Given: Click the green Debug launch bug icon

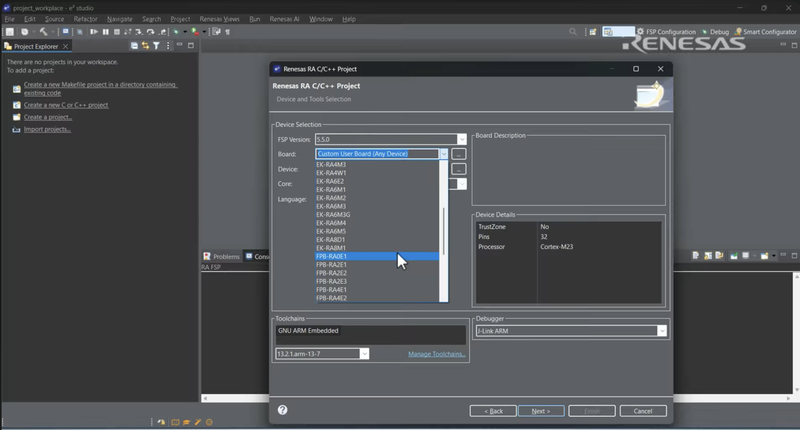Looking at the screenshot, I should (x=176, y=32).
